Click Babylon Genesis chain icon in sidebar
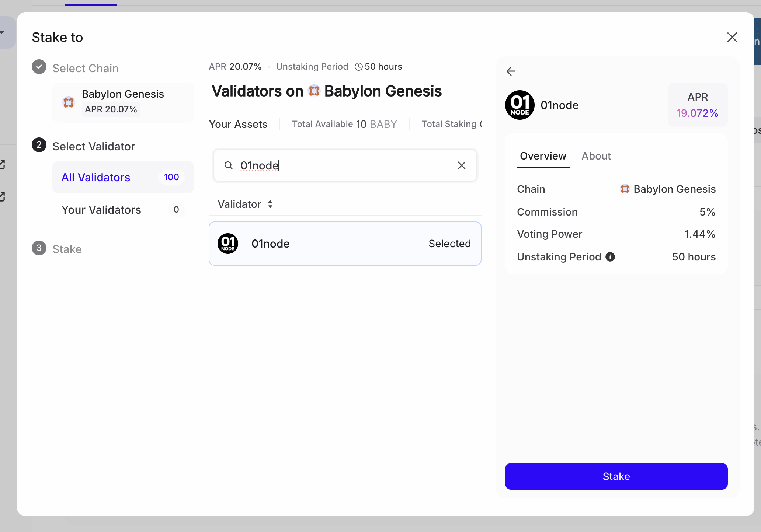Viewport: 761px width, 532px height. tap(69, 102)
